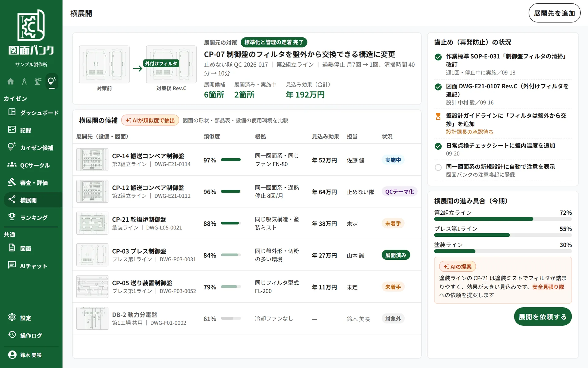
Task: Toggle the 図面 DWG-E21-0107 Rev.C check mark
Action: [x=438, y=87]
